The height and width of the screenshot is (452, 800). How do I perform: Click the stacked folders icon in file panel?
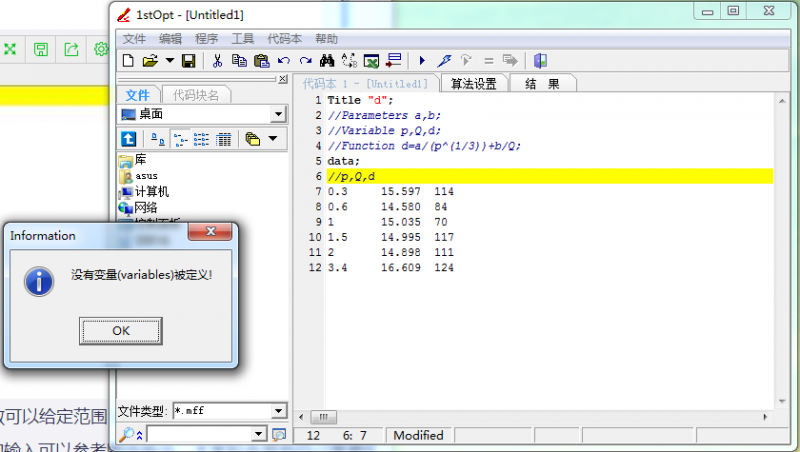[x=253, y=139]
